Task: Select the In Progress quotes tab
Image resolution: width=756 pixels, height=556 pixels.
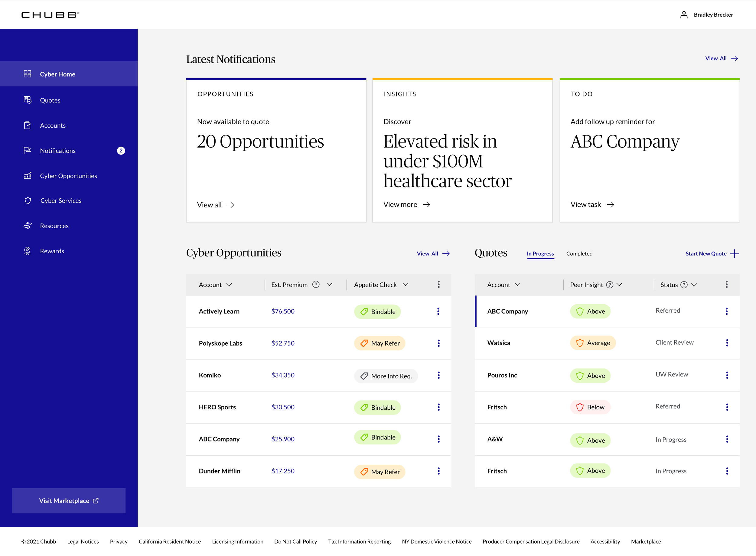Action: click(540, 253)
